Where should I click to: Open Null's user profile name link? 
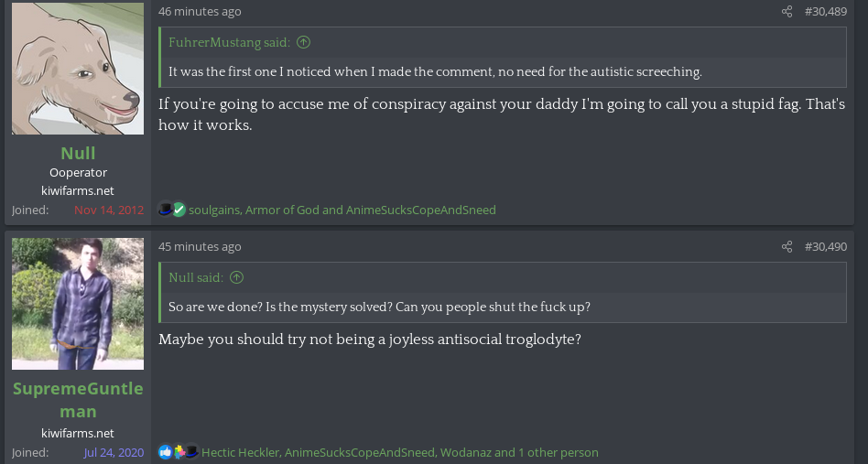[78, 153]
